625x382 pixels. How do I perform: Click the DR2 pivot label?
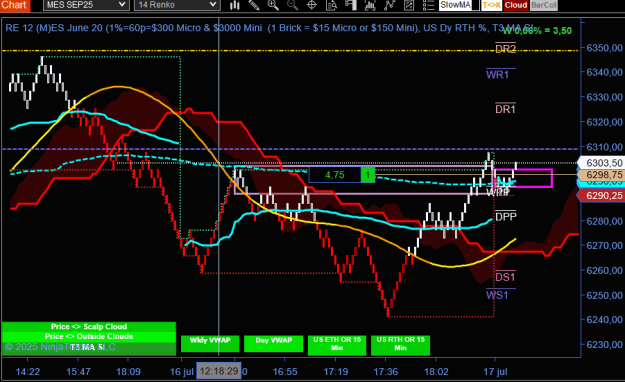coord(505,49)
